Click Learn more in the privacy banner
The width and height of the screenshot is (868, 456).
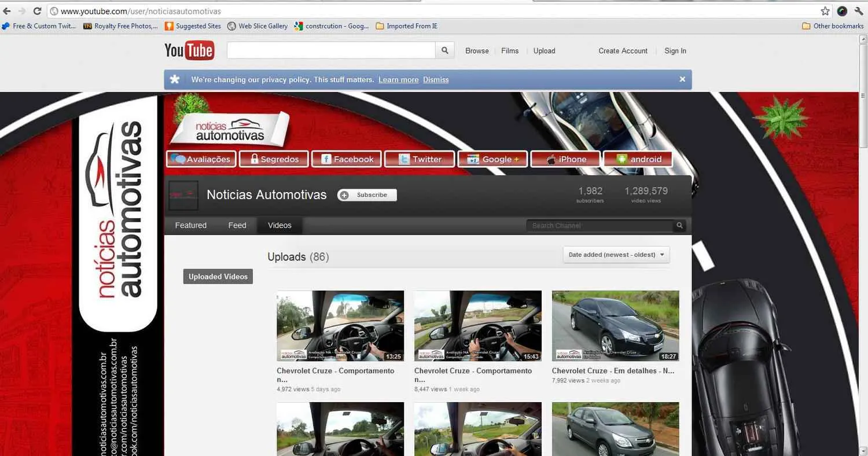398,80
